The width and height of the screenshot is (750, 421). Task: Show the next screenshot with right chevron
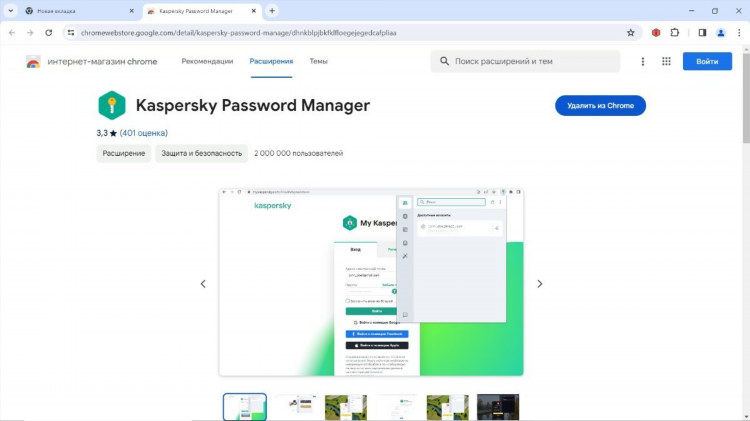(x=540, y=284)
